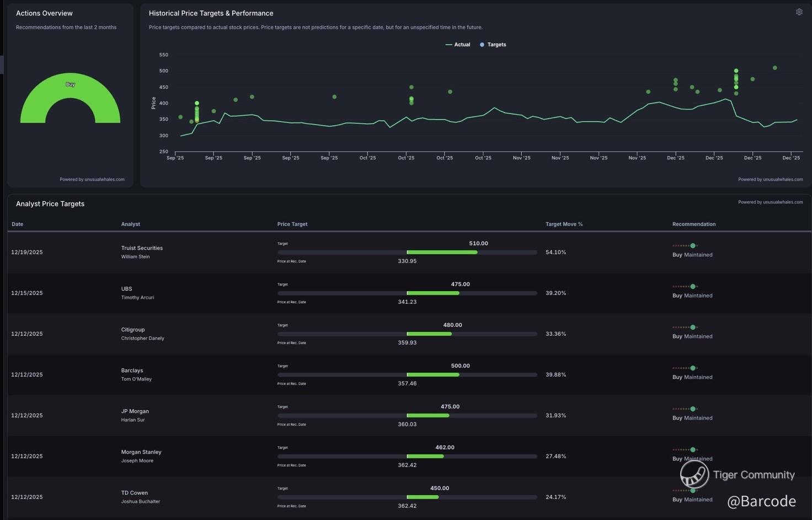This screenshot has width=812, height=520.
Task: Toggle the Actual series legend
Action: (458, 45)
